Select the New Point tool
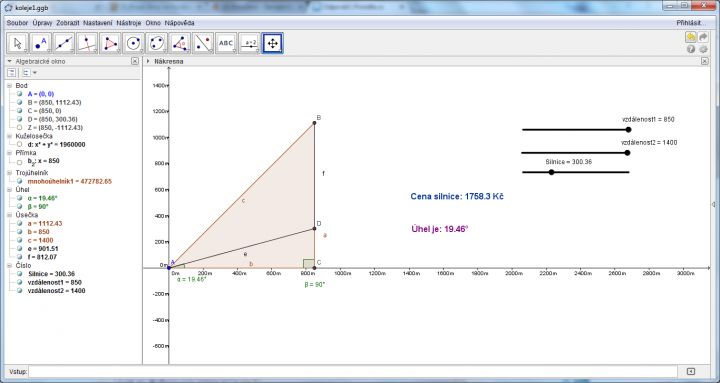 [x=41, y=43]
